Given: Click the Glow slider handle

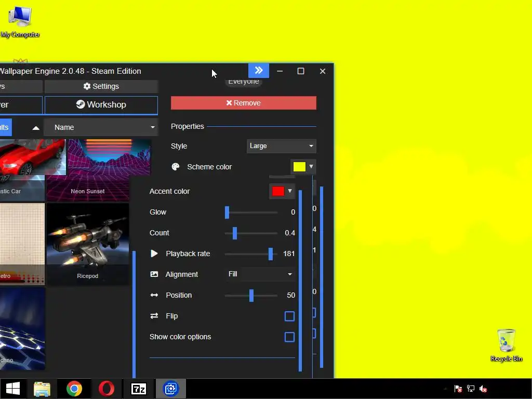Looking at the screenshot, I should pos(227,212).
